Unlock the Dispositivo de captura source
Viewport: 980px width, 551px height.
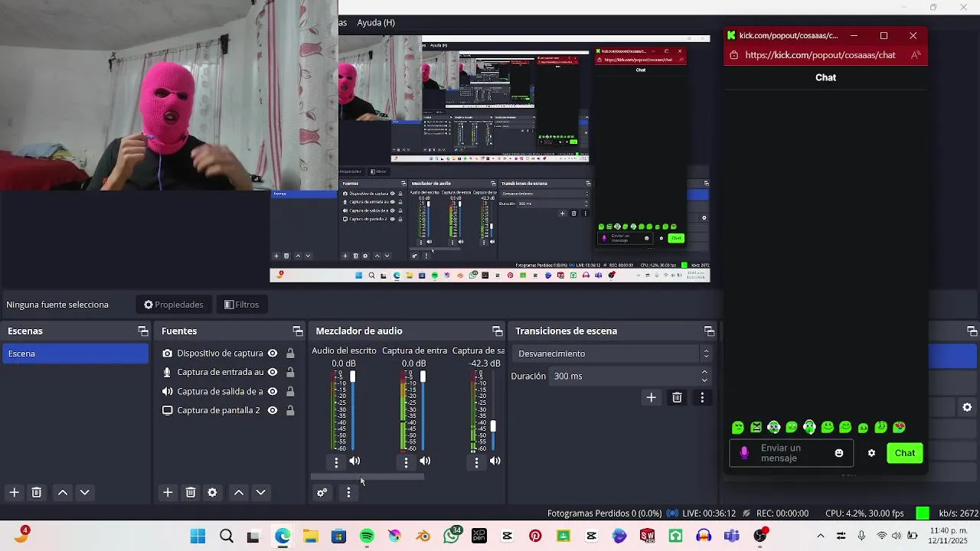click(290, 354)
